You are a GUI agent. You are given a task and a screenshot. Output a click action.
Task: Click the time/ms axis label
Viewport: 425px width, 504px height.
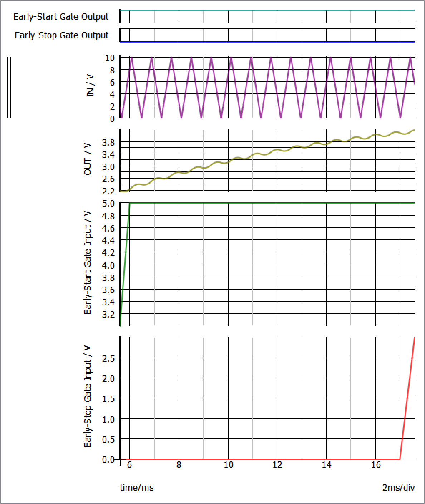[137, 488]
